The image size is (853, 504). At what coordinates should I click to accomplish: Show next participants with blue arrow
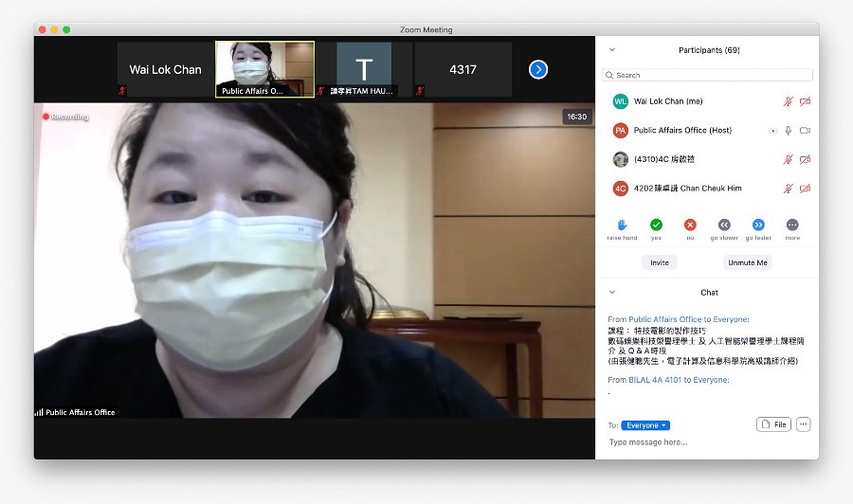pos(538,69)
